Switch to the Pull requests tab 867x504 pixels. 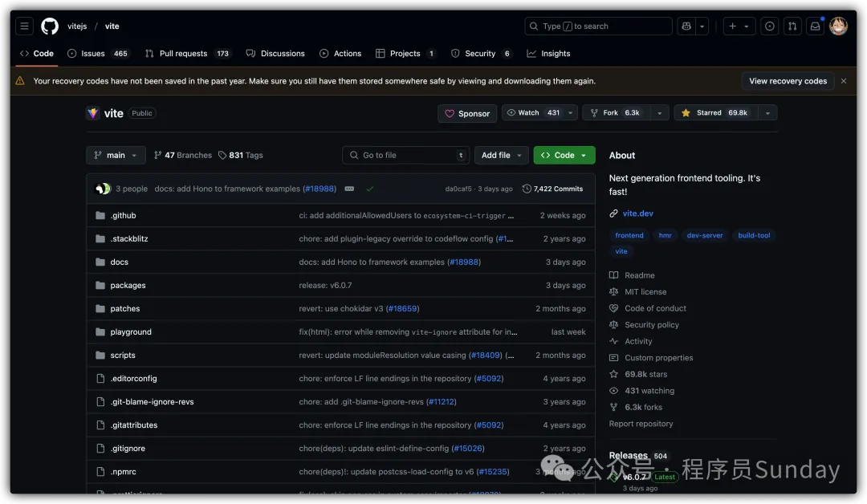click(183, 54)
